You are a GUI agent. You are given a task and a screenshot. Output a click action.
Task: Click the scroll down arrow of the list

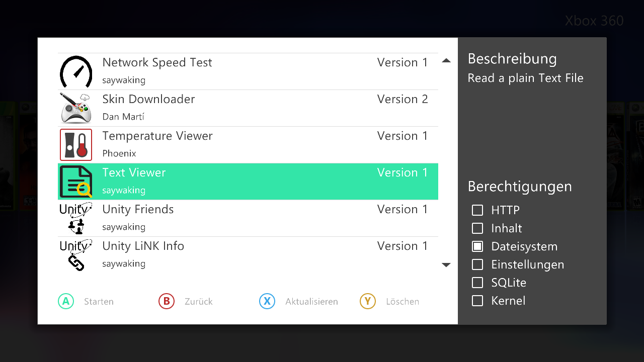(x=446, y=265)
